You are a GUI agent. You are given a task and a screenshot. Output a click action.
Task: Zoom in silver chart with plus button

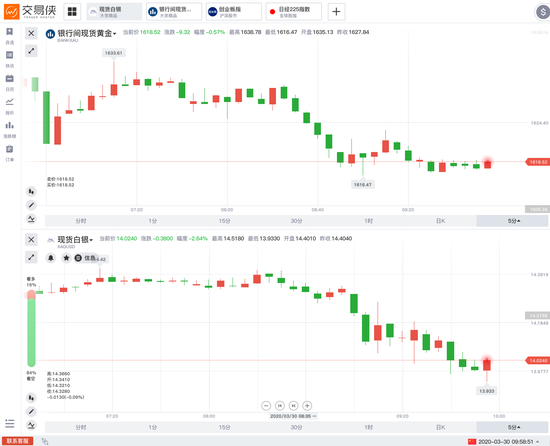click(x=307, y=406)
